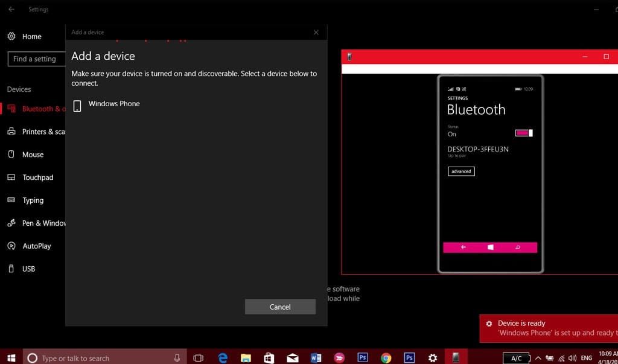
Task: Select USB in the sidebar
Action: click(28, 269)
